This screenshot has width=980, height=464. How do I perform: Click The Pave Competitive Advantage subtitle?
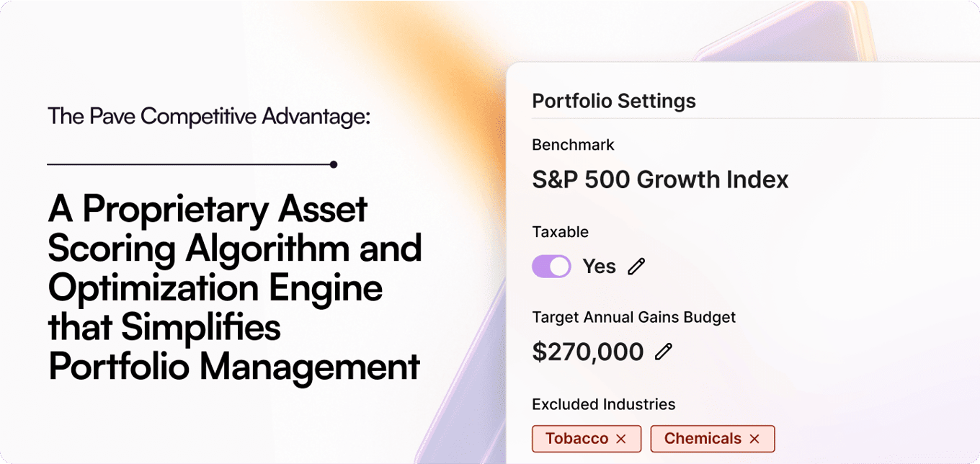click(209, 117)
